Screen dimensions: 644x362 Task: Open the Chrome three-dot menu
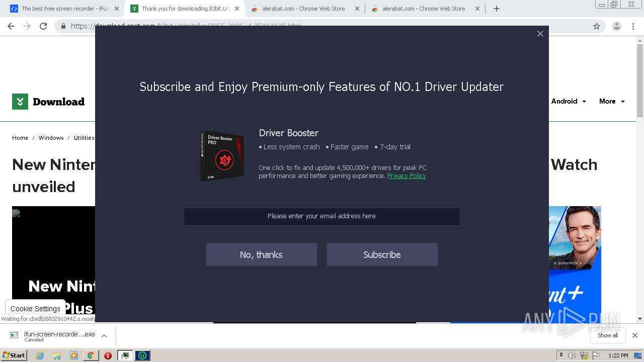click(633, 26)
